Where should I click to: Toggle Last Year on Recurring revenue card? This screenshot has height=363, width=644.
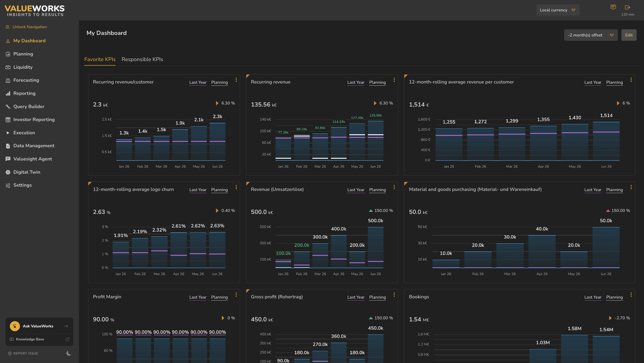click(x=356, y=82)
